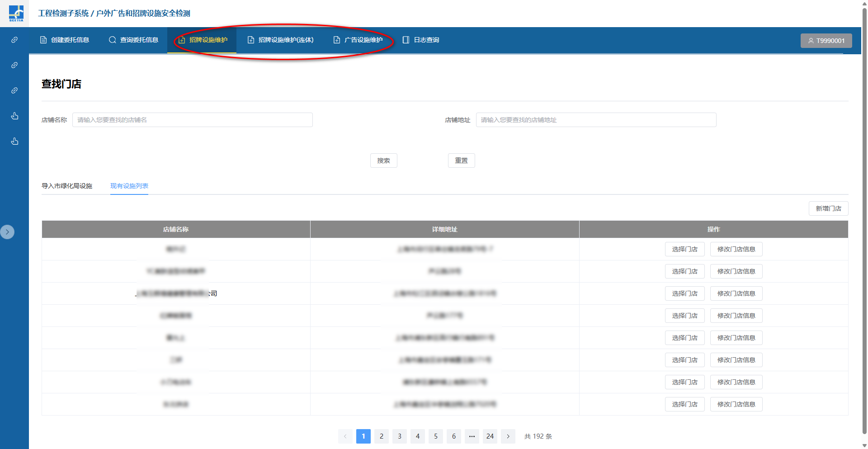
Task: Focus the 店铺地址 input field
Action: (595, 120)
